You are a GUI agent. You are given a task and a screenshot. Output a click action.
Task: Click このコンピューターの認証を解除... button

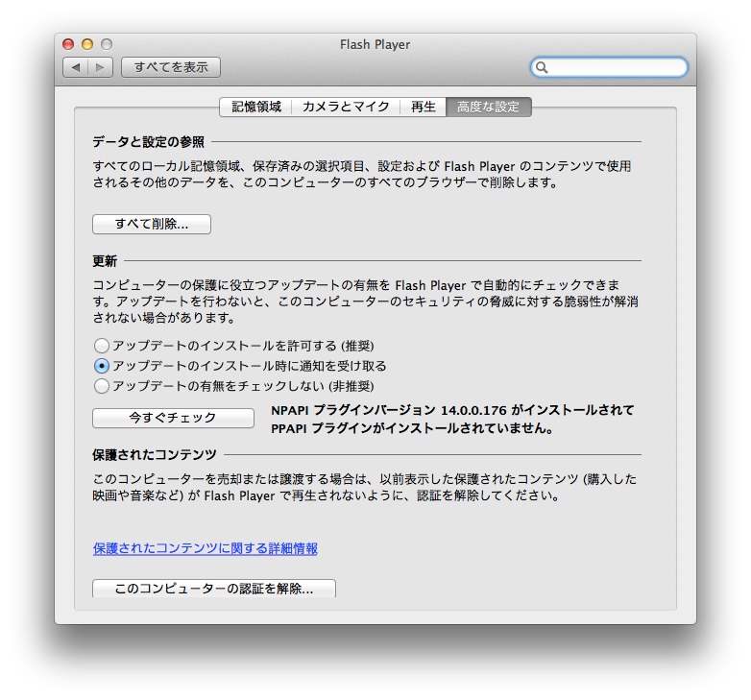coord(213,589)
